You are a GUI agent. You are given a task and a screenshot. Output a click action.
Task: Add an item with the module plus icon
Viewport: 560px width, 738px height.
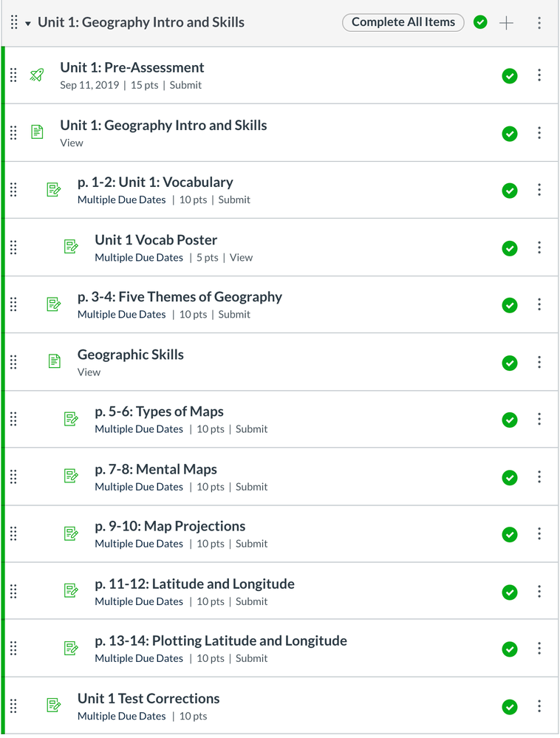point(506,23)
